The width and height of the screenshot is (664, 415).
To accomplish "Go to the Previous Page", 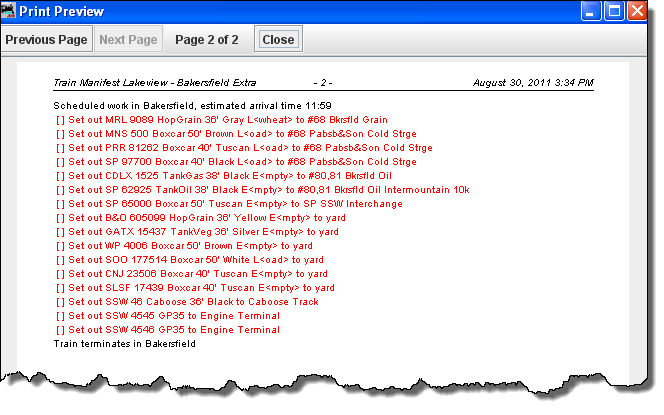I will click(46, 40).
